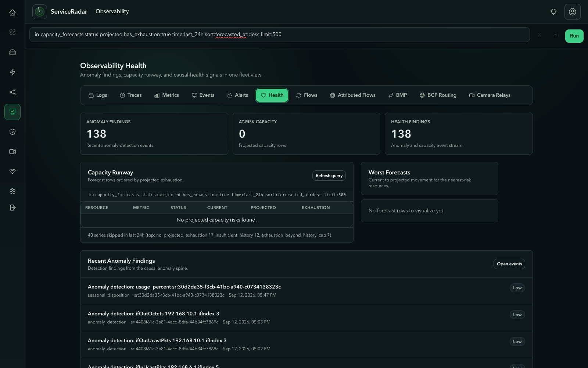Switch to the BGP Routing tab

point(438,95)
